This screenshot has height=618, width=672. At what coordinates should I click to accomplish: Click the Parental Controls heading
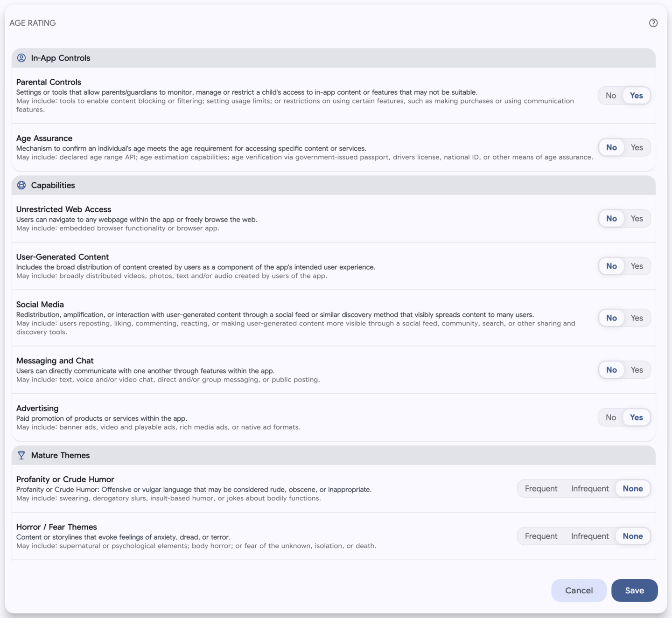pos(49,82)
